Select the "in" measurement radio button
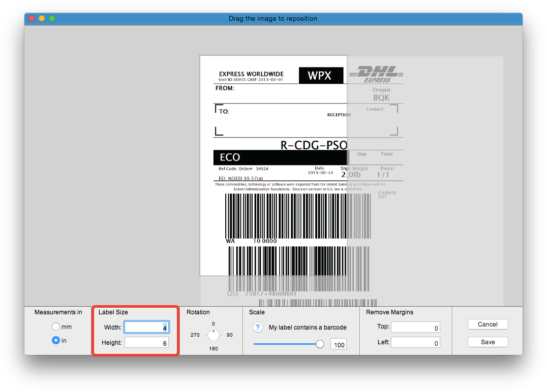Screen dimensions: 547x392 (x=56, y=341)
